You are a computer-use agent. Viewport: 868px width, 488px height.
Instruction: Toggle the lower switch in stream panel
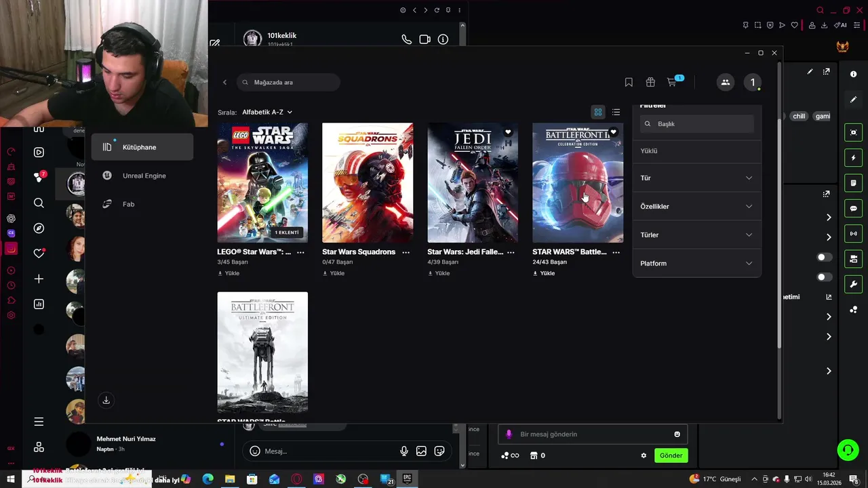824,277
